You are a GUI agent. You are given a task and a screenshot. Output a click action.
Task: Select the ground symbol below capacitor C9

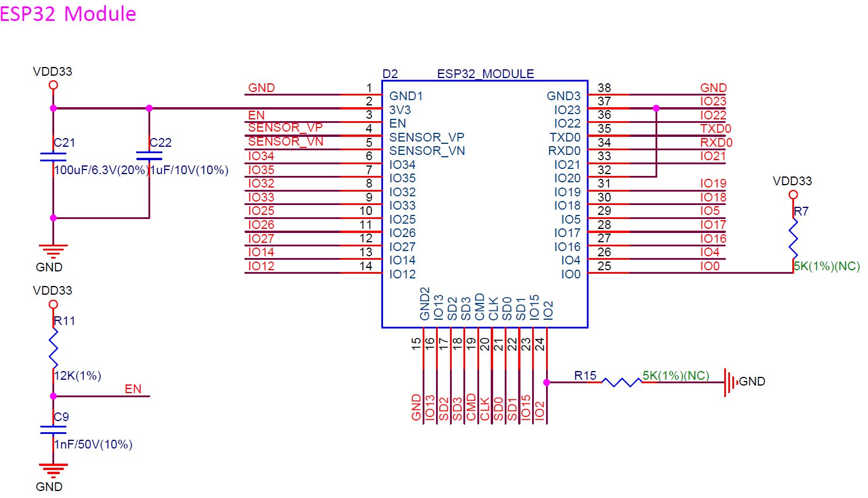pyautogui.click(x=53, y=471)
